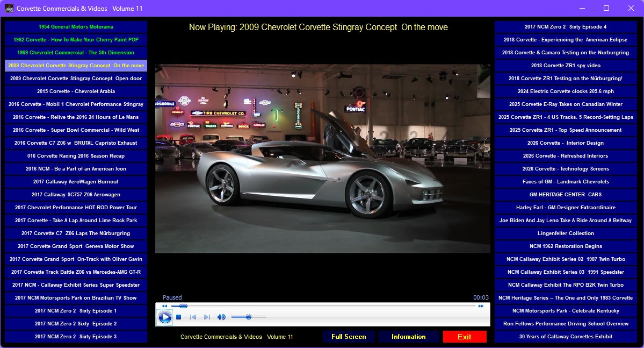The image size is (644, 348).
Task: Click the video preview area
Action: 322,158
